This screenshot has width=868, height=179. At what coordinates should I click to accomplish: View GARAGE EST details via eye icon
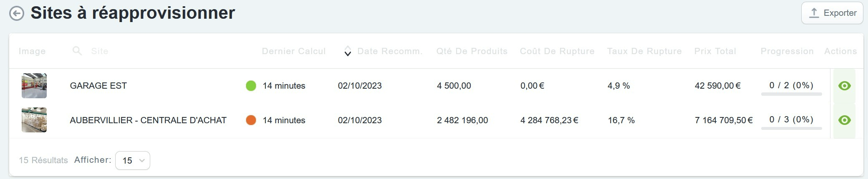click(x=844, y=86)
